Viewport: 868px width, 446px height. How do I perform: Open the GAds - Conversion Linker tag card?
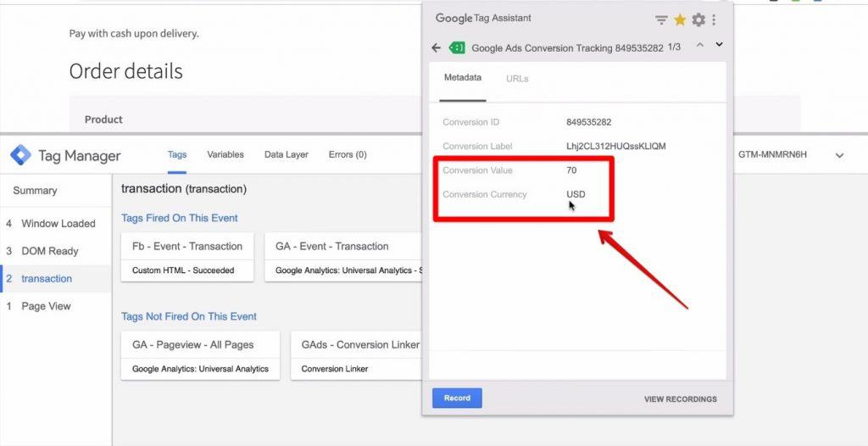[357, 355]
